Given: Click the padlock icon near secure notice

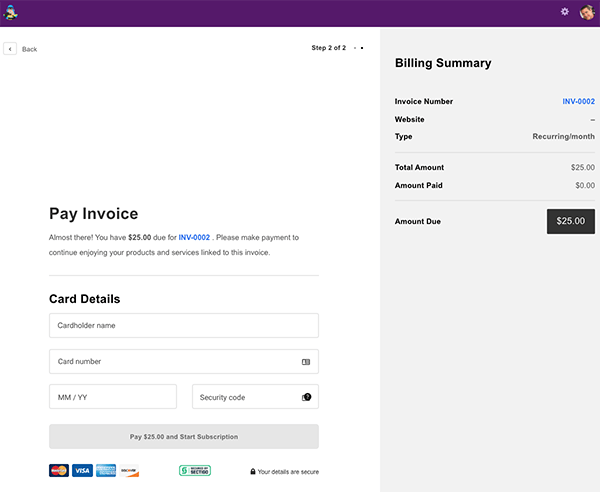Looking at the screenshot, I should (x=253, y=472).
